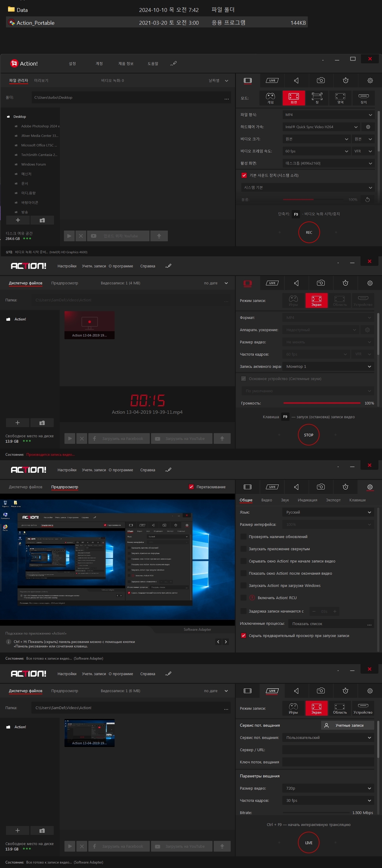The height and width of the screenshot is (868, 382).
Task: Select Экран mode in the window showing the STOP button
Action: point(316,300)
